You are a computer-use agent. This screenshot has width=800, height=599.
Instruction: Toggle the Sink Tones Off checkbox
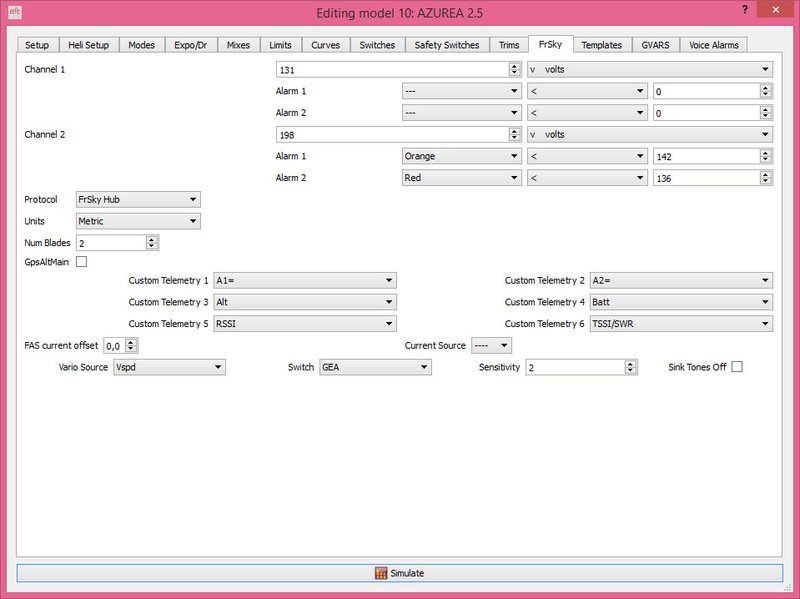click(737, 367)
